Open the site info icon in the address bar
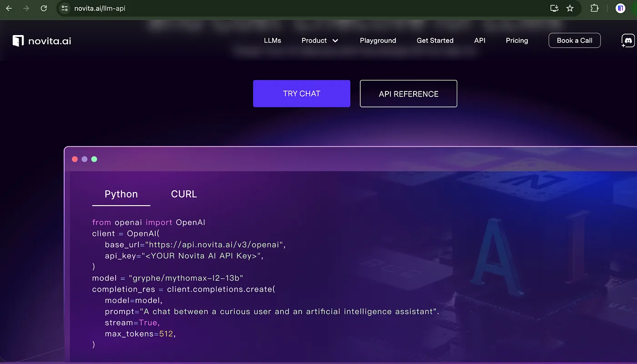Viewport: 637px width, 364px height. [x=65, y=8]
